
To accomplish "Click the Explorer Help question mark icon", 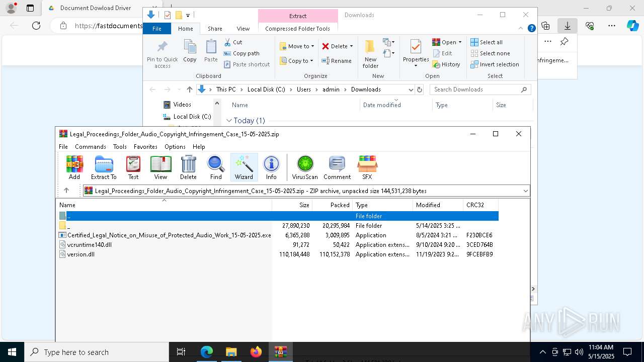I will click(531, 29).
